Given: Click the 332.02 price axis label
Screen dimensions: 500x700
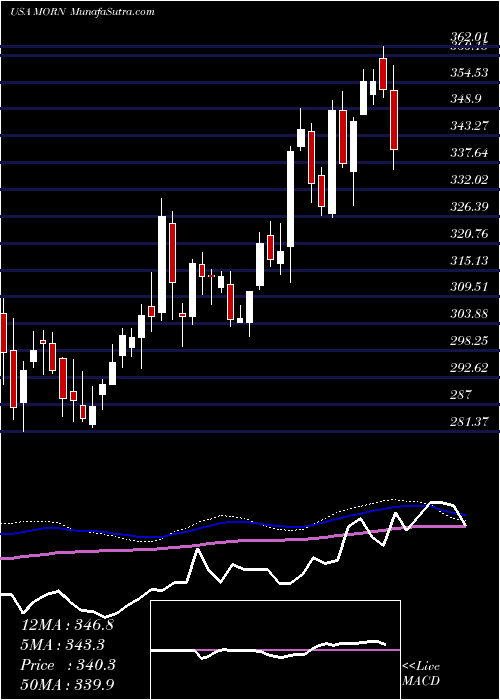Looking at the screenshot, I should click(x=469, y=180).
